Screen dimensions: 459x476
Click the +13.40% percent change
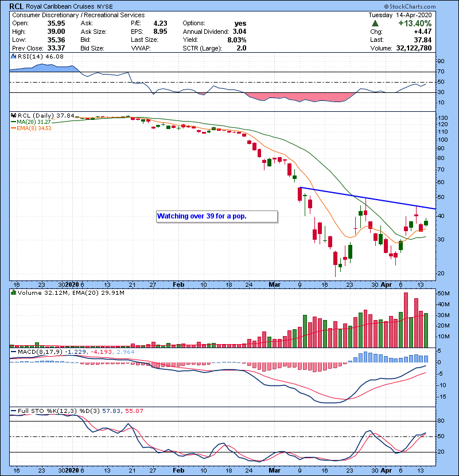tap(415, 24)
